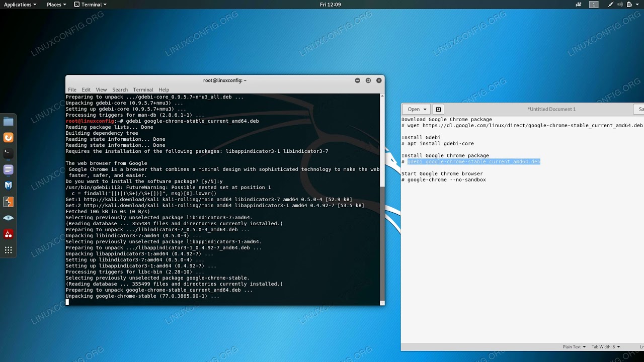
Task: Select workspace 1 indicator
Action: click(594, 5)
